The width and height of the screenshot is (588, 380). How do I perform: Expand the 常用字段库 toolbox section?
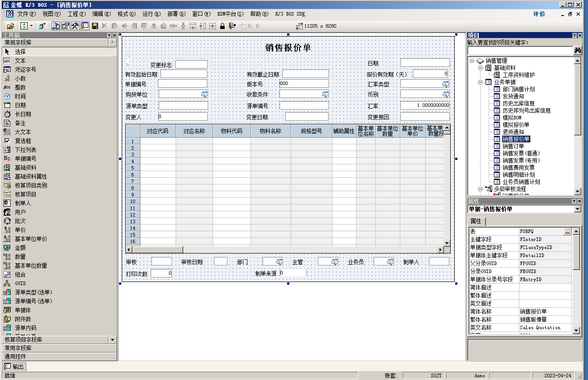[x=58, y=348]
